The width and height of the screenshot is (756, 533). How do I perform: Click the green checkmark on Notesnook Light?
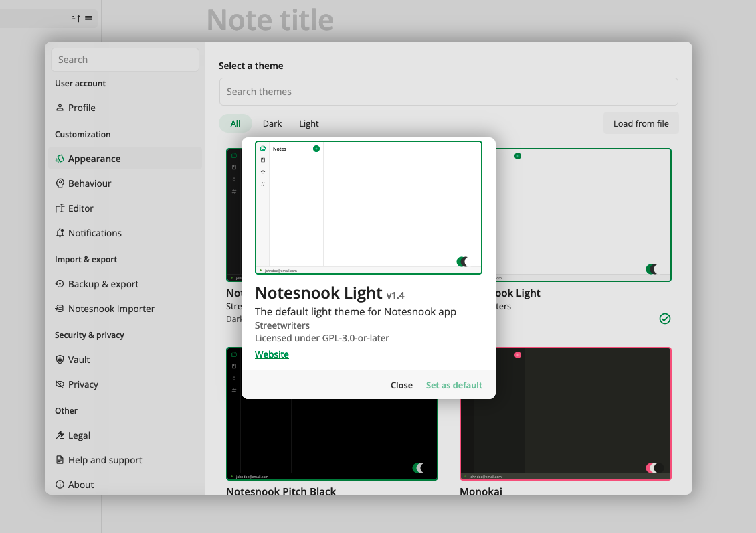point(664,319)
